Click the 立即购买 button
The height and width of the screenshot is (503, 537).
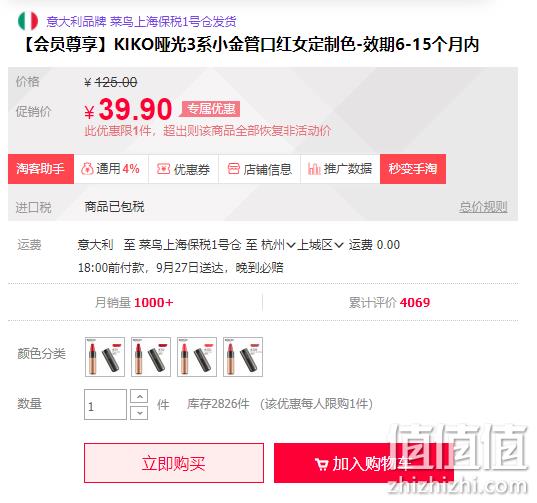click(x=174, y=463)
